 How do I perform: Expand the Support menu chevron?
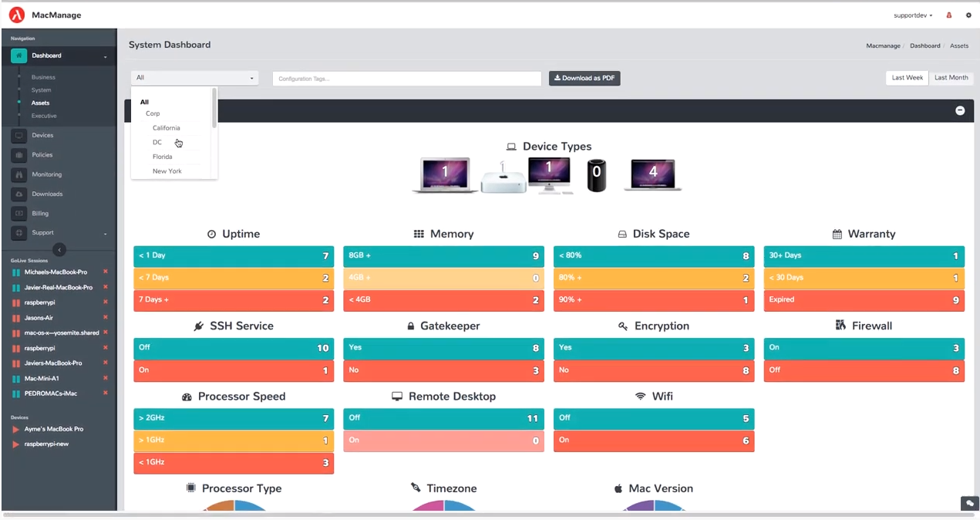click(x=106, y=233)
